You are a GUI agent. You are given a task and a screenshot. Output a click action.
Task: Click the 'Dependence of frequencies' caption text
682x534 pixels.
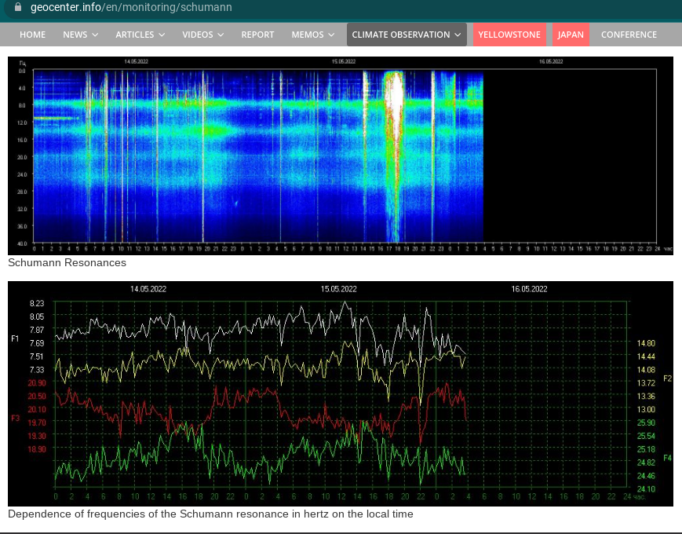pyautogui.click(x=211, y=514)
